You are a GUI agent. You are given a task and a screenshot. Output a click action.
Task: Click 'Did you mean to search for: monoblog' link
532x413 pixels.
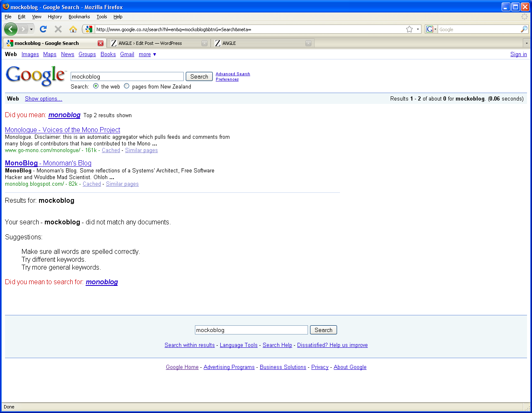102,282
